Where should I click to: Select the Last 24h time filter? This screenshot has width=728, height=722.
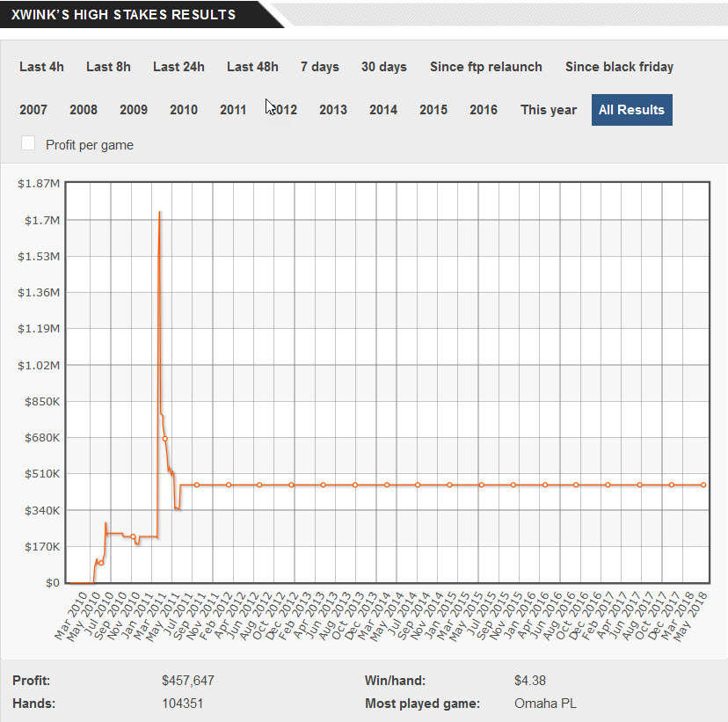pyautogui.click(x=178, y=67)
